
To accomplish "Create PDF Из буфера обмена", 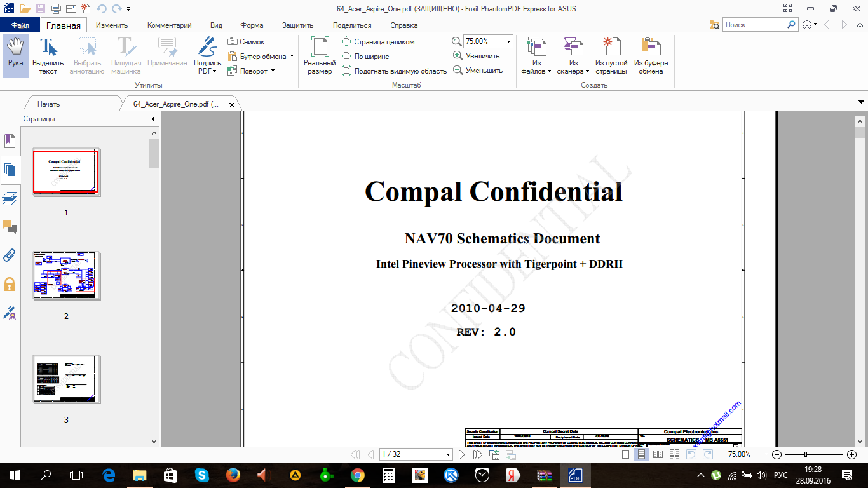I will click(x=651, y=56).
